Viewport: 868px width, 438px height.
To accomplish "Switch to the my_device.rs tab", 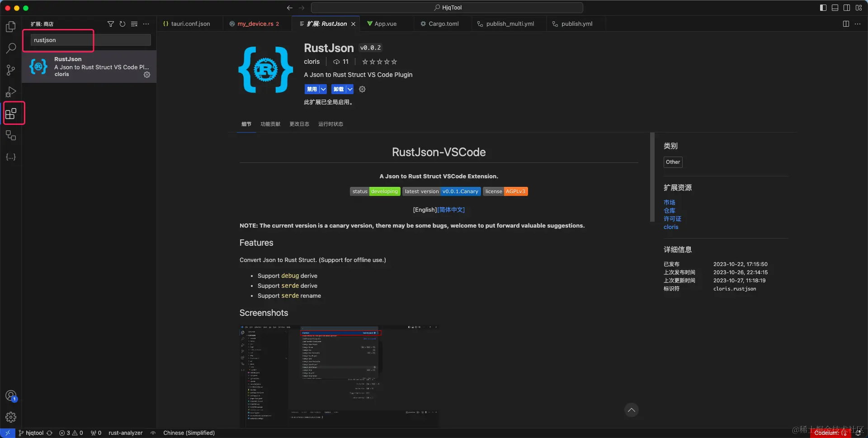I will point(258,24).
